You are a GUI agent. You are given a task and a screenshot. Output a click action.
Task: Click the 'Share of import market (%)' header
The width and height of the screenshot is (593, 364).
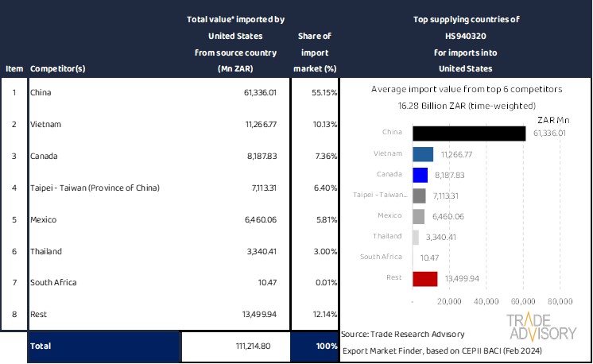pos(315,52)
